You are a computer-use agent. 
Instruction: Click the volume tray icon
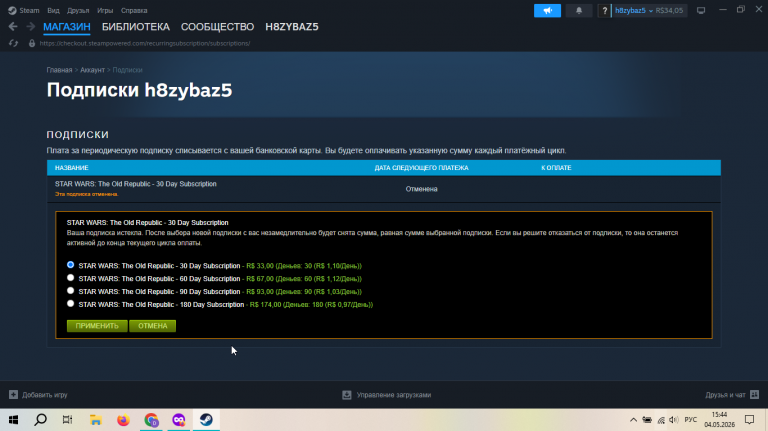[x=674, y=420]
